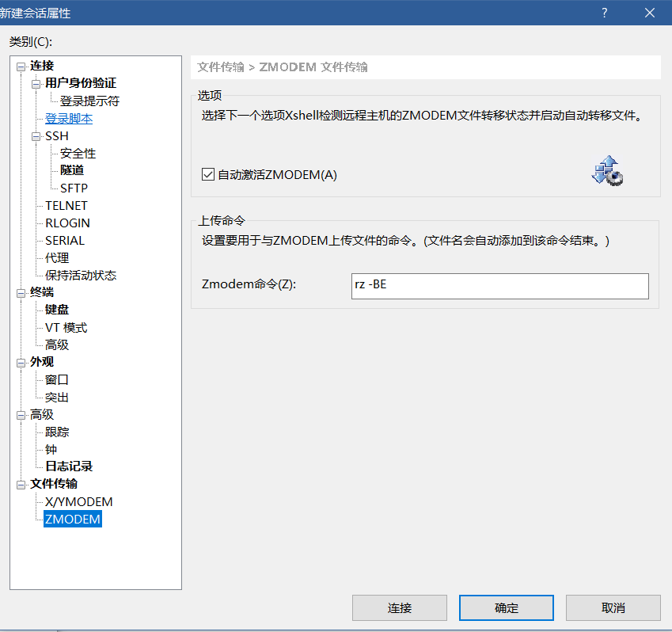
Task: Select 键盘 under 终端
Action: [56, 310]
